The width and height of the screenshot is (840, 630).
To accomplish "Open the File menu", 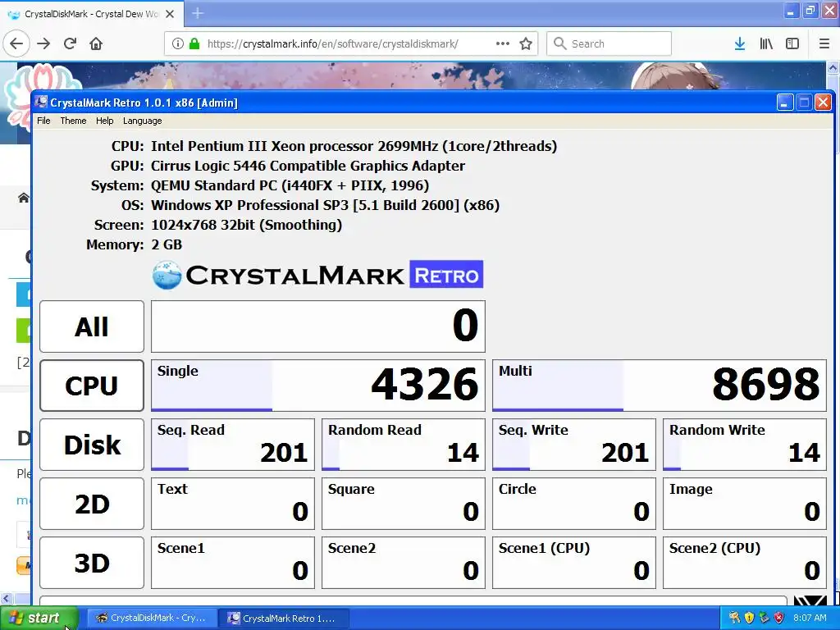I will point(43,121).
